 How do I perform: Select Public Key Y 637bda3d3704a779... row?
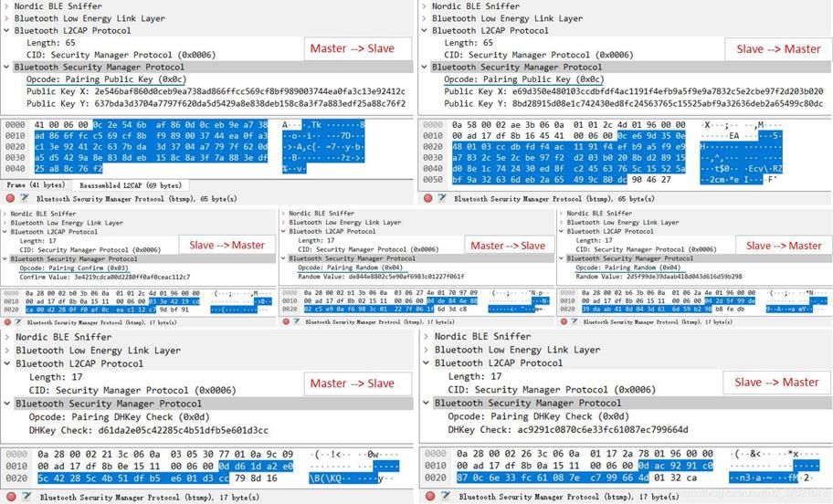tap(216, 103)
